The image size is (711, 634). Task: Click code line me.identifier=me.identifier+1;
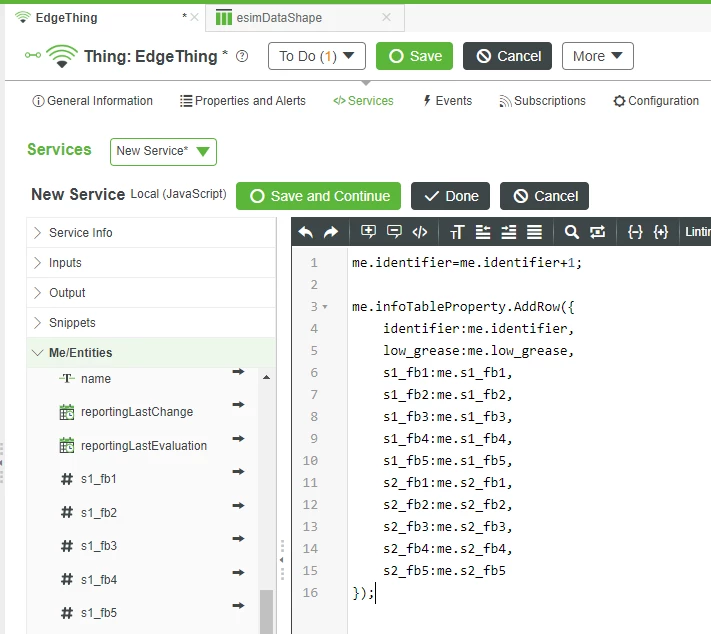coord(467,263)
